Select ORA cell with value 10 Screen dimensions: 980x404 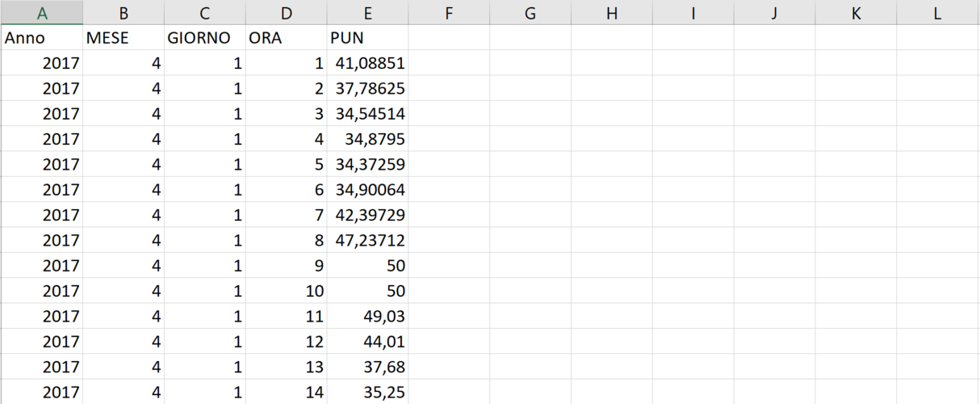pyautogui.click(x=287, y=291)
